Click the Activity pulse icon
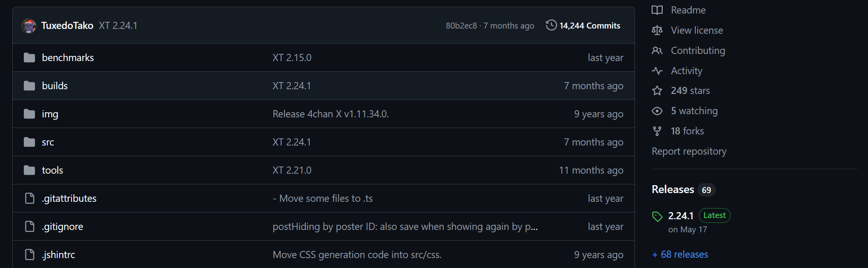Image resolution: width=868 pixels, height=268 pixels. pos(657,71)
